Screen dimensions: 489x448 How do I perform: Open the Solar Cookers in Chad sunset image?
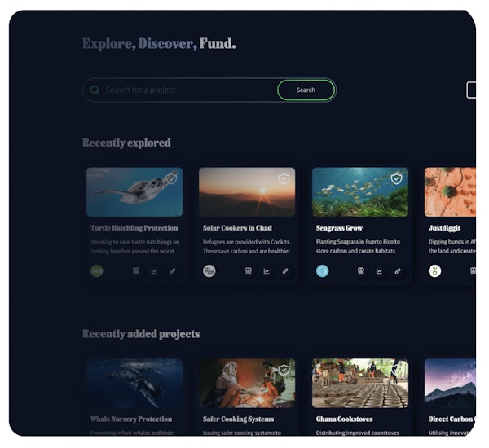pos(247,191)
